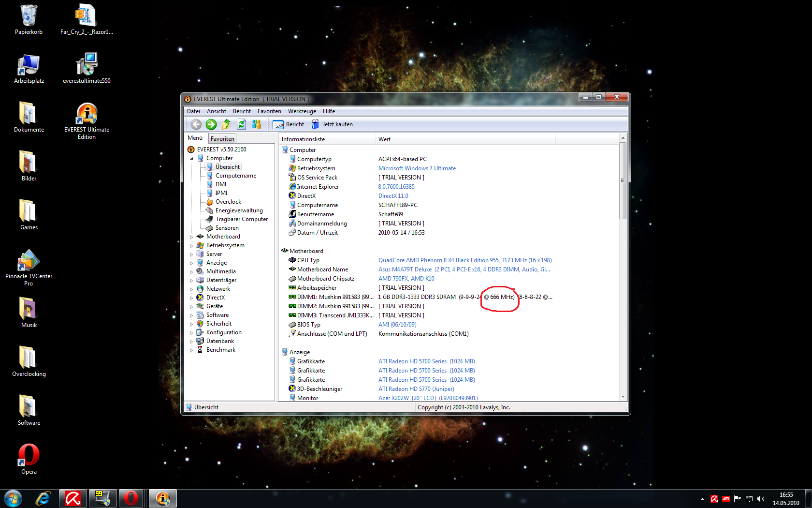Click the Avira umbrella taskbar button
The image size is (812, 508).
pos(73,498)
